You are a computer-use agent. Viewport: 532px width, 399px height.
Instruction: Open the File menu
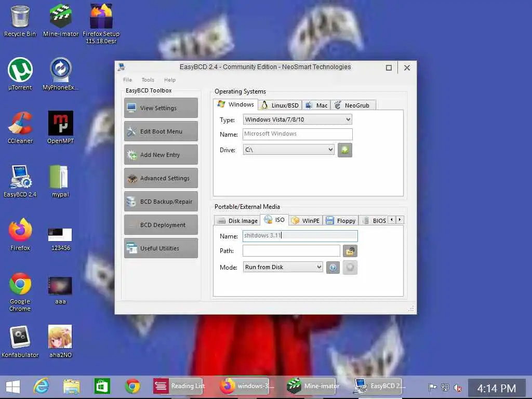[x=127, y=79]
